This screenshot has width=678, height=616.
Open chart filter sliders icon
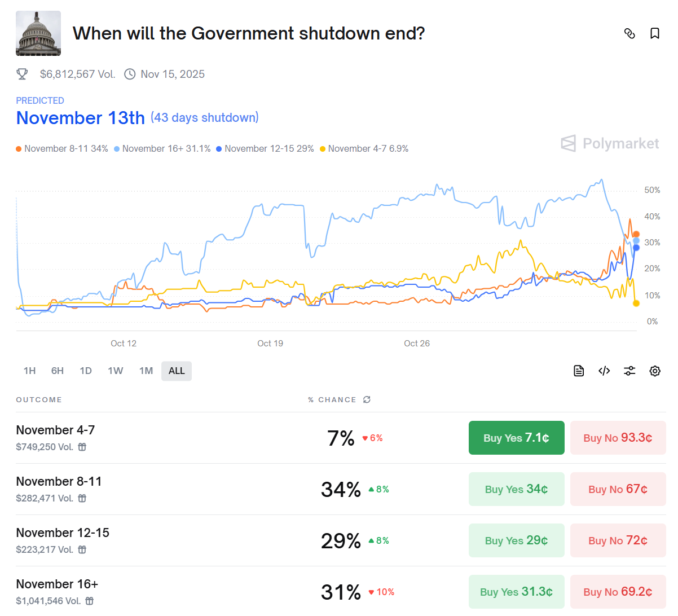(x=629, y=371)
